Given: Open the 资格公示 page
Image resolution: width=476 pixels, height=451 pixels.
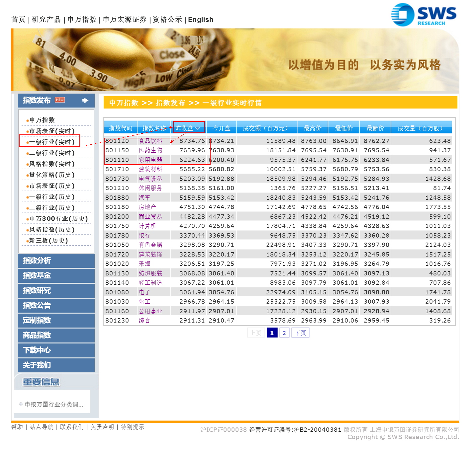Looking at the screenshot, I should point(167,20).
